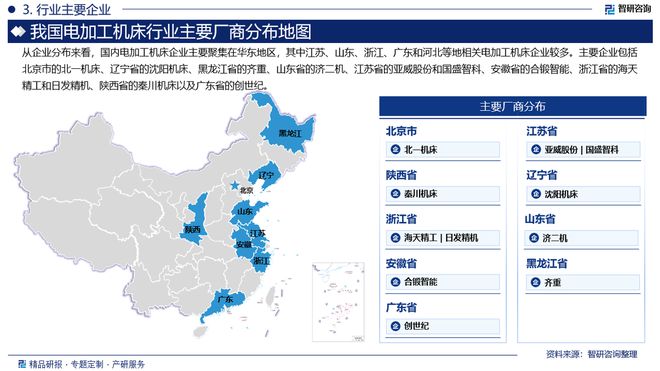Click the 北京 label on the map
Screen dimensions: 660x371
pos(246,190)
